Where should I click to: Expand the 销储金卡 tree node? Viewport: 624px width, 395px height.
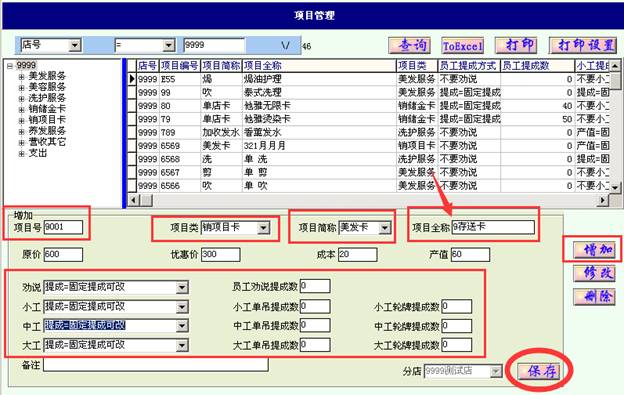pos(21,109)
